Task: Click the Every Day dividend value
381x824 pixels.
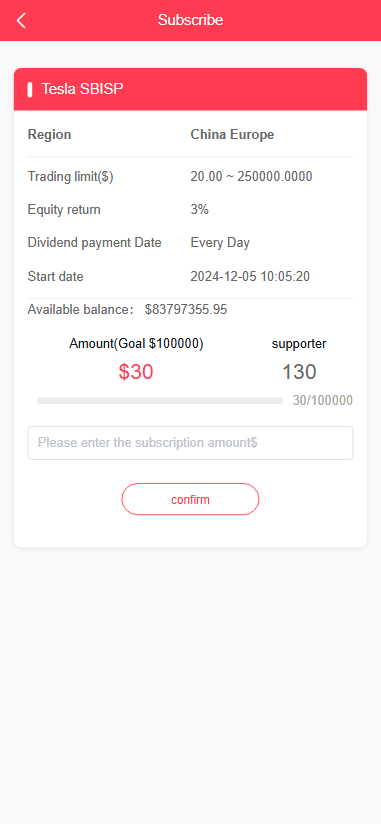Action: 220,243
